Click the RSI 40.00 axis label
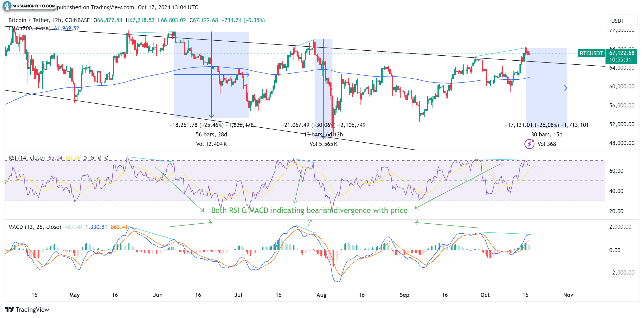This screenshot has width=644, height=318. coord(616,191)
